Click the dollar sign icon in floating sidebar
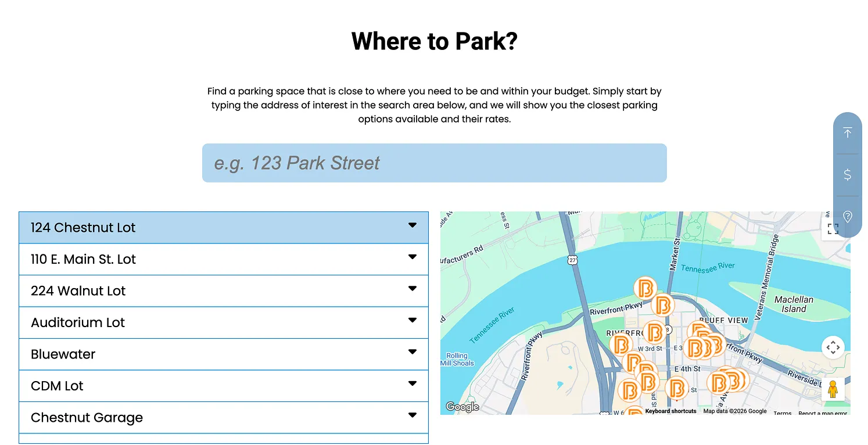Image resolution: width=868 pixels, height=445 pixels. 847,174
